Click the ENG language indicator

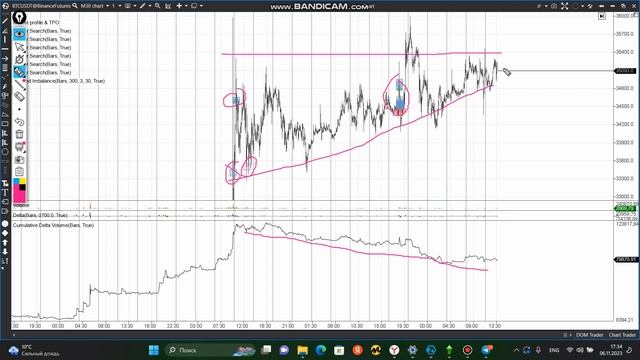[554, 350]
